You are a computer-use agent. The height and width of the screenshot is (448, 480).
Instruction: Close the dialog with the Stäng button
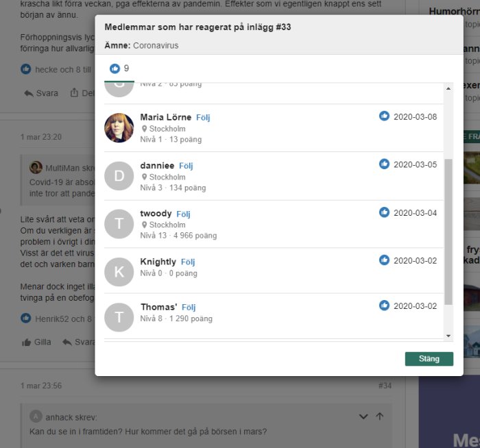(x=429, y=359)
